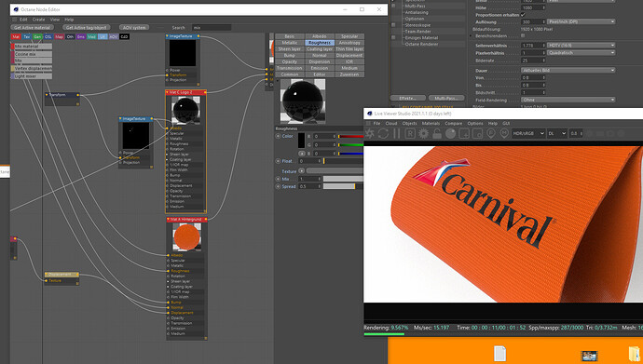Click the AOV system button
Screen dimensions: 643x364
click(134, 27)
